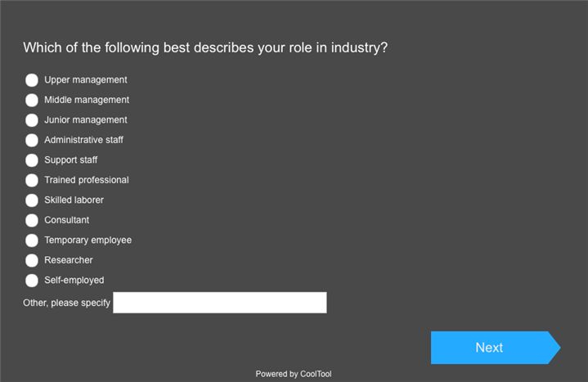
Task: Select the Temporary employee radio button
Action: tap(32, 240)
